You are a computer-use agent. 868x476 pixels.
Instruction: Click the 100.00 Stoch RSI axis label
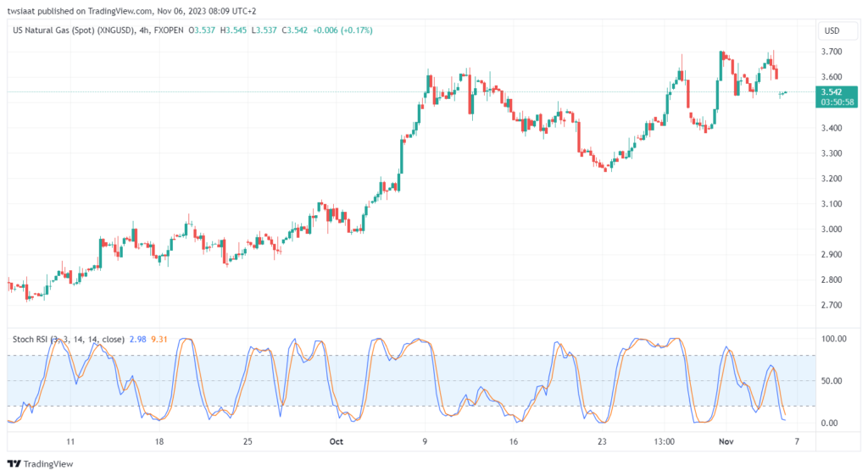(834, 339)
